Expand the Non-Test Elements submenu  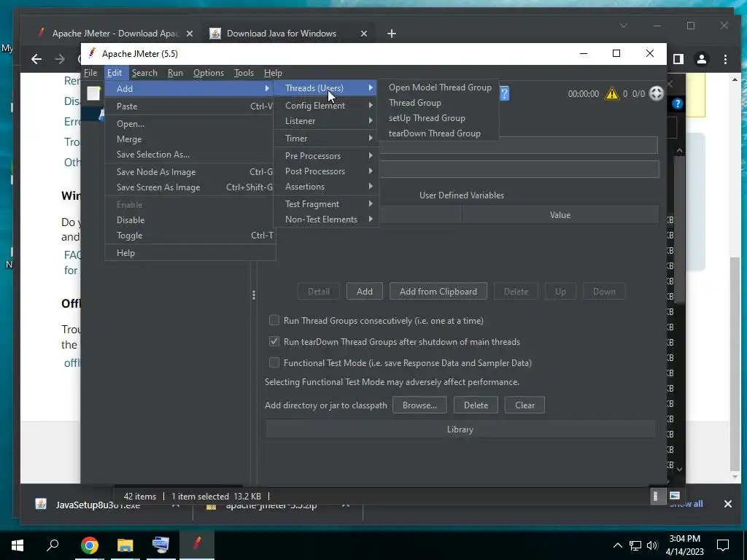(x=326, y=219)
